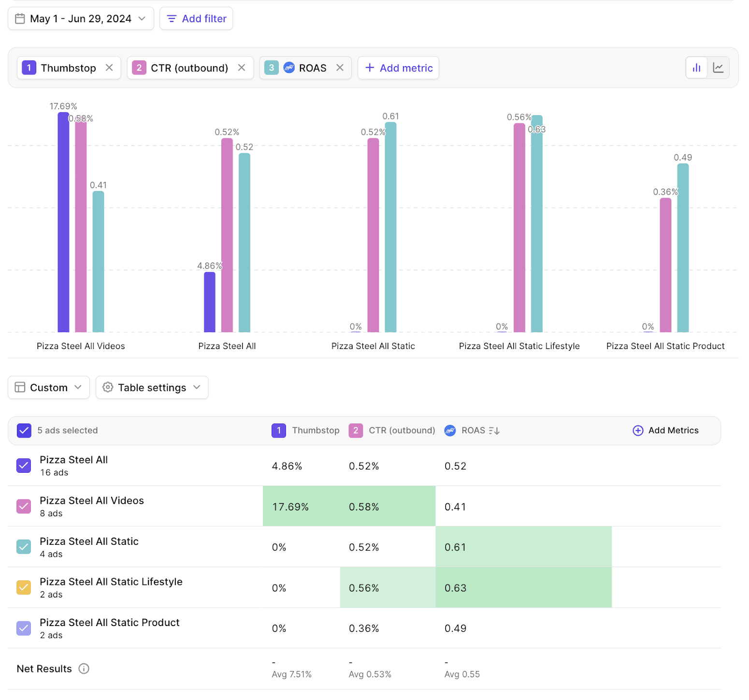749x700 pixels.
Task: Click the Table settings gear icon
Action: point(108,387)
